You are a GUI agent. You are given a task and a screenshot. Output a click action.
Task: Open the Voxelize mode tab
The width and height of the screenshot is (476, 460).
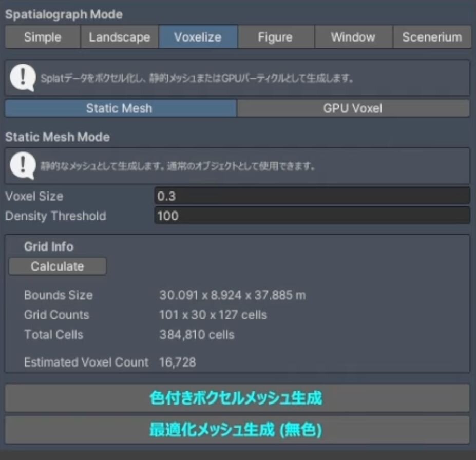tap(198, 37)
